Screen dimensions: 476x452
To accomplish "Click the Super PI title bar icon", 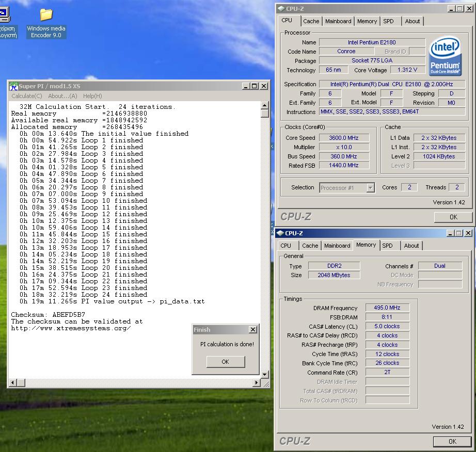I will point(13,86).
